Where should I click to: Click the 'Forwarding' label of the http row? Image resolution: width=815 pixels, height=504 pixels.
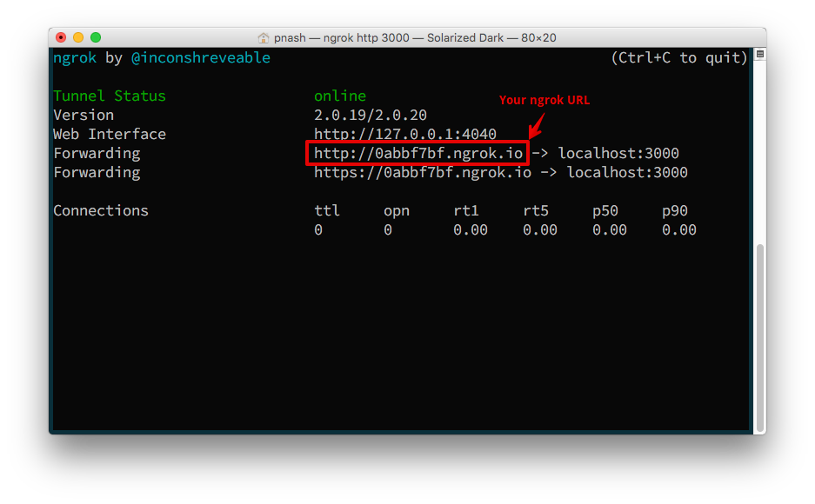(x=97, y=154)
